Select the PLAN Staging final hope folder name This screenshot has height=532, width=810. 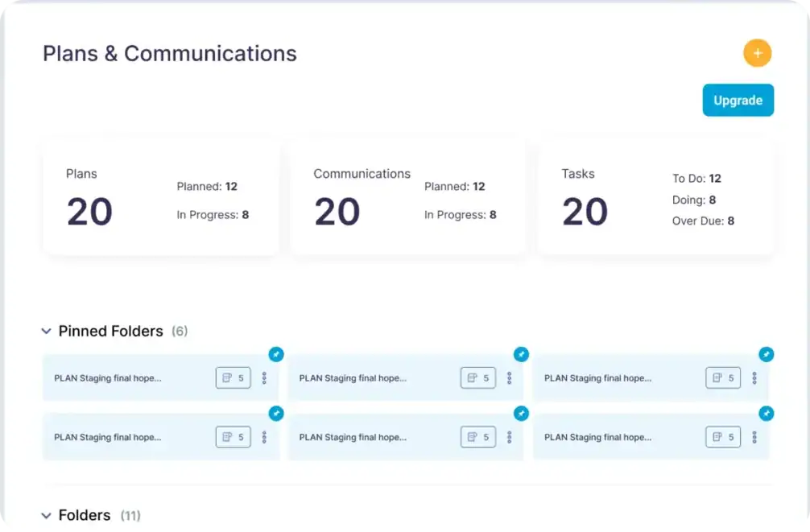click(x=107, y=377)
